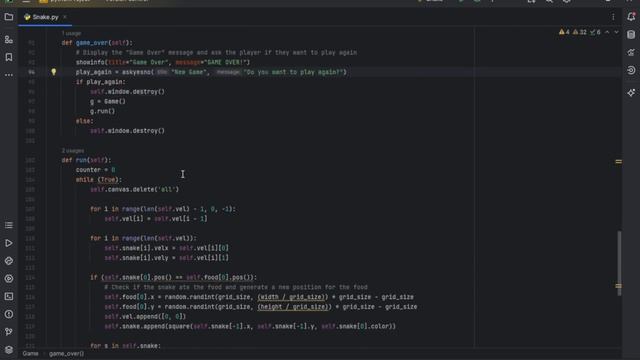
Task: Open the Structure tool window icon
Action: click(x=9, y=225)
